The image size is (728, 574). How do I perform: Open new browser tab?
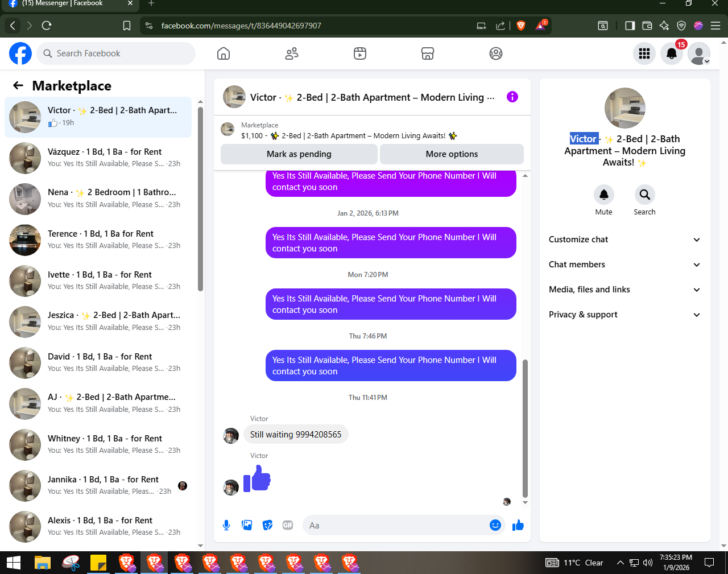(151, 3)
